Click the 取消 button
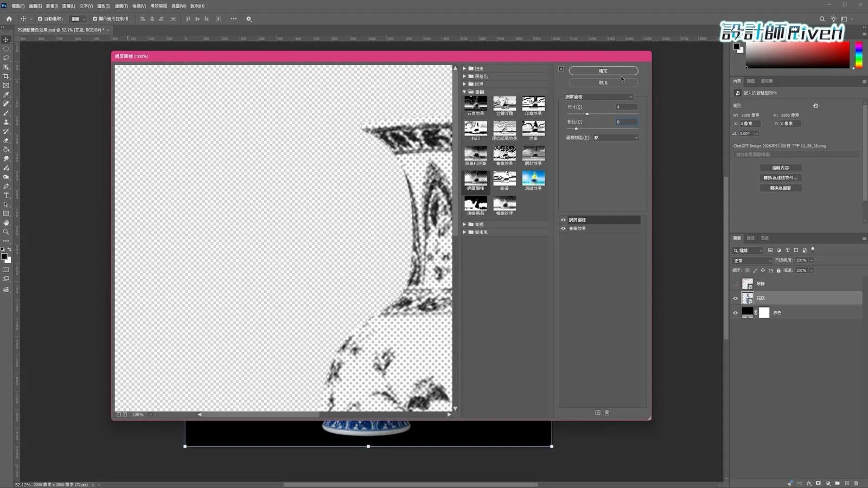868x488 pixels. (x=603, y=82)
